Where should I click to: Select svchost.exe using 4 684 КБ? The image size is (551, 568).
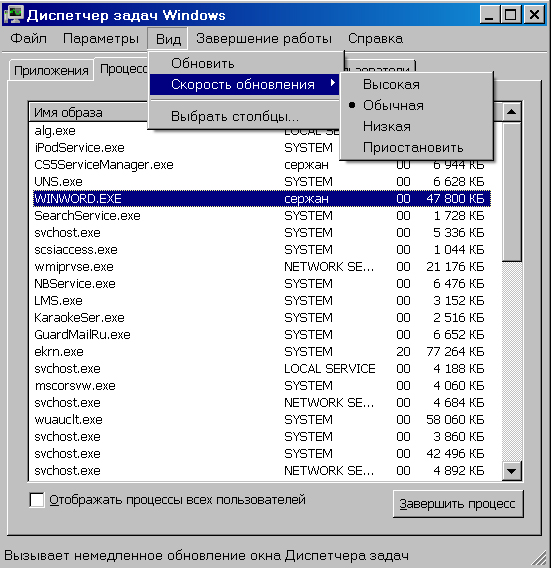pyautogui.click(x=262, y=403)
